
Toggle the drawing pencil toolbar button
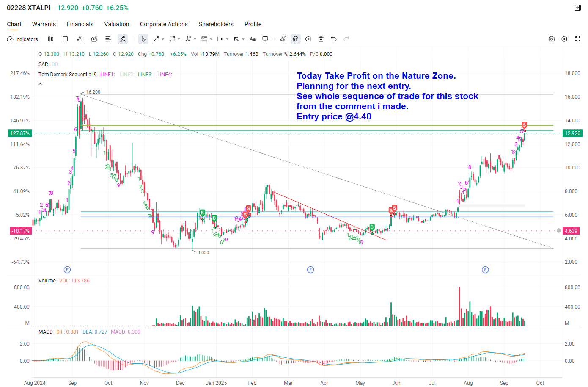point(123,39)
